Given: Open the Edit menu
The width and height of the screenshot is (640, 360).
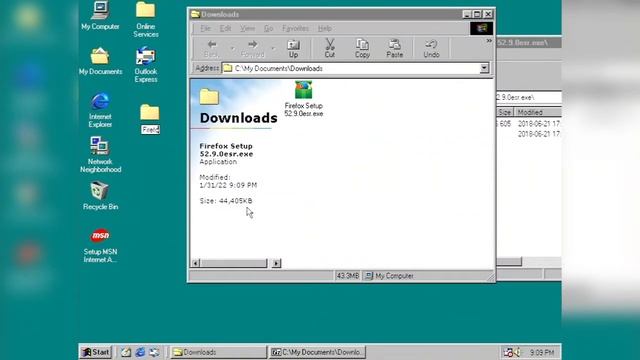Looking at the screenshot, I should (225, 28).
